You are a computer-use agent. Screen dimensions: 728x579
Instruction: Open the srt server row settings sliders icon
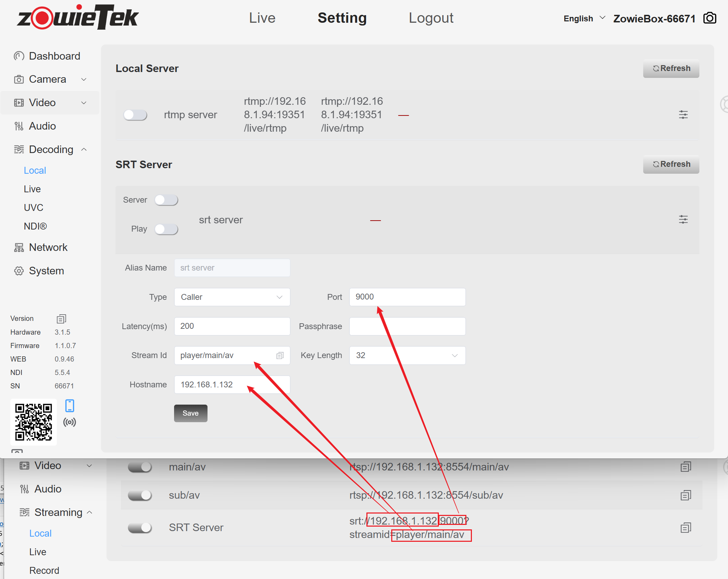click(x=683, y=220)
